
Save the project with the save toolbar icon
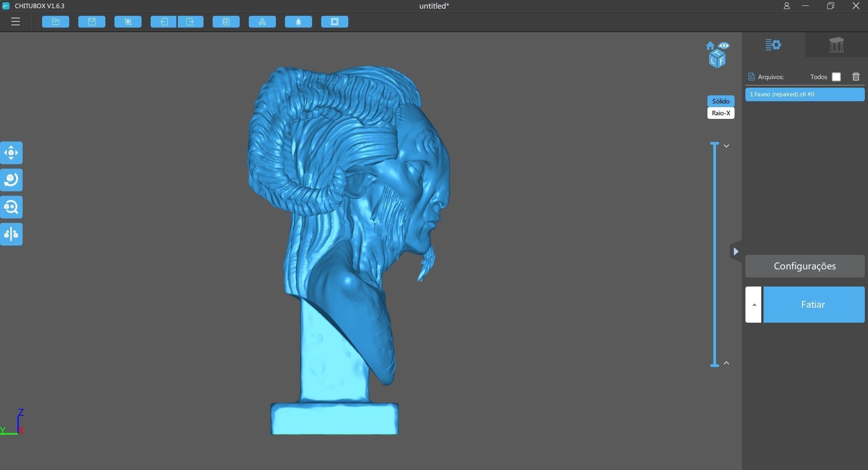click(x=91, y=21)
